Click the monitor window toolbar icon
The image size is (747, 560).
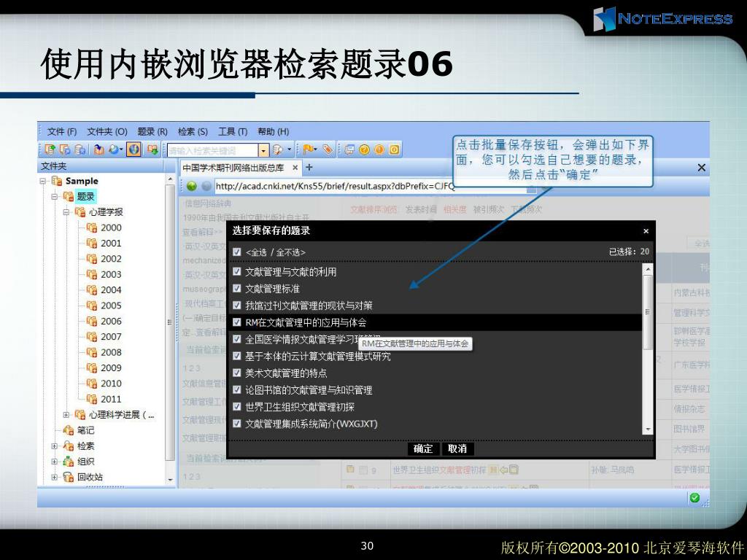point(349,149)
